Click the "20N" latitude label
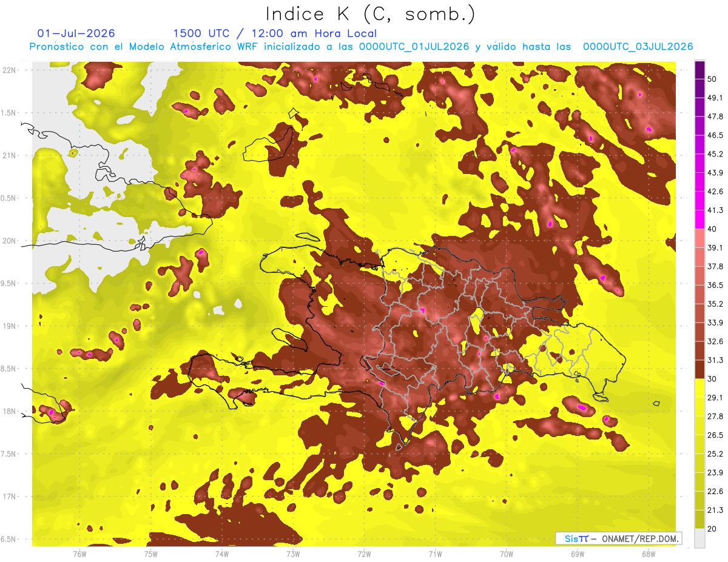 [8, 241]
